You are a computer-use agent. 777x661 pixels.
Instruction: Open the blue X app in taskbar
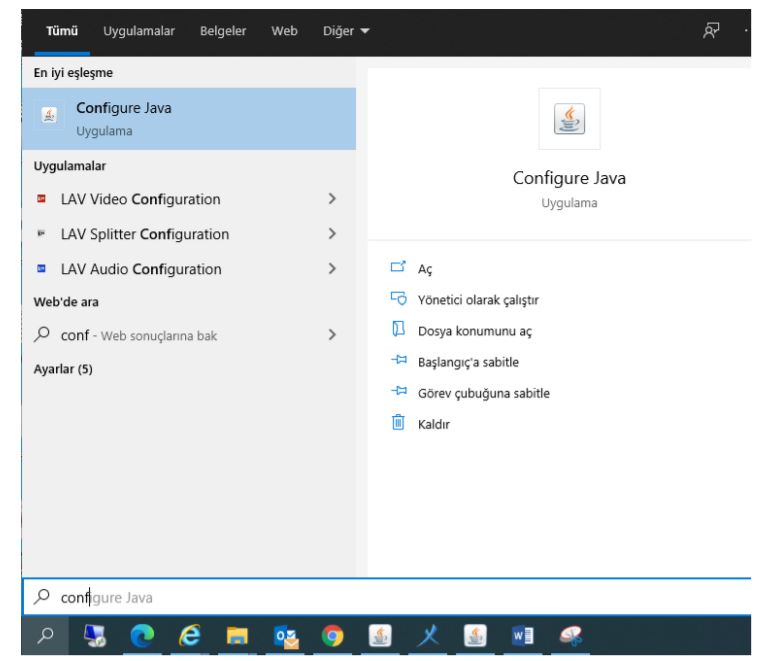click(428, 635)
